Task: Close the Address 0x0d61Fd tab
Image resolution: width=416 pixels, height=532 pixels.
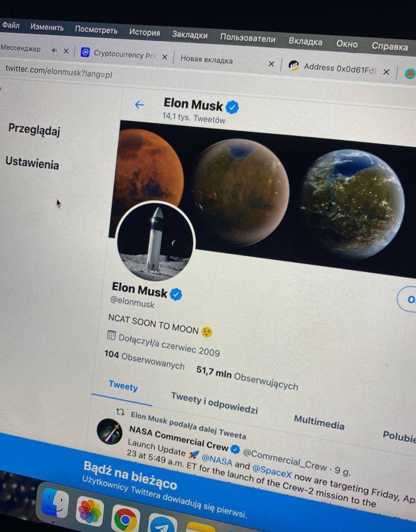Action: point(386,72)
